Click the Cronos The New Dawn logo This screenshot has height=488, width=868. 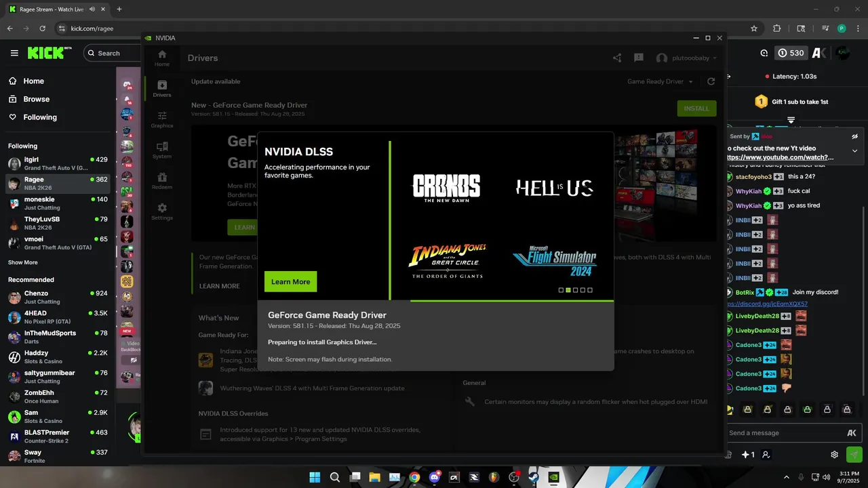pos(446,188)
